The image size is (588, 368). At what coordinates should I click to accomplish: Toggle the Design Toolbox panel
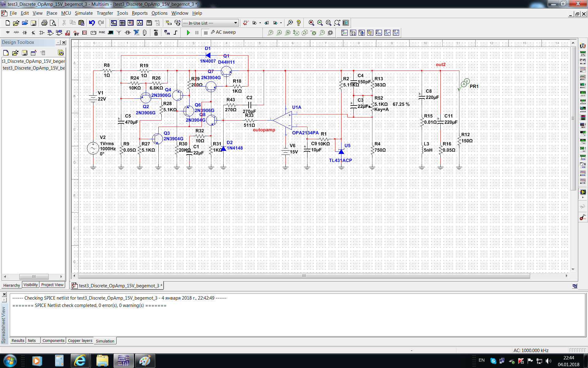(x=114, y=23)
